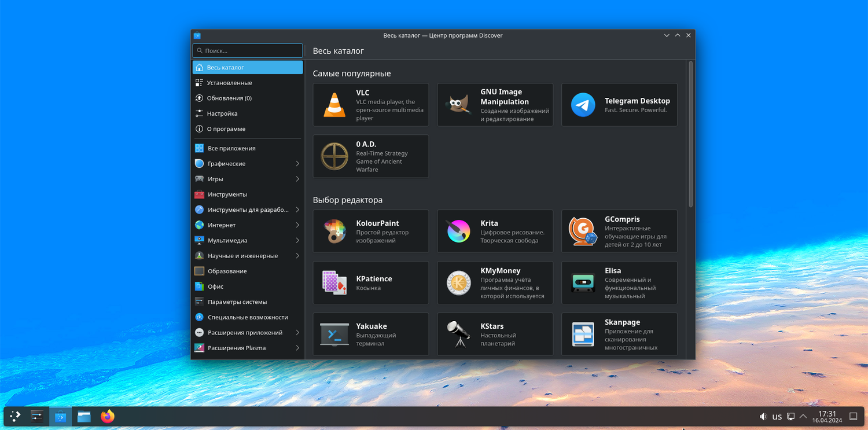Expand Научные и инженерные arrow

tap(297, 256)
